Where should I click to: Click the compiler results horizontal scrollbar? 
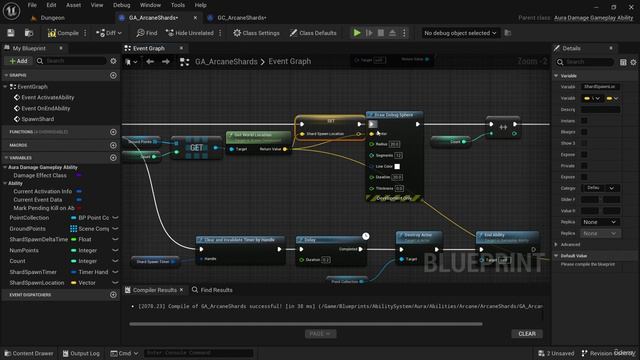(306, 324)
